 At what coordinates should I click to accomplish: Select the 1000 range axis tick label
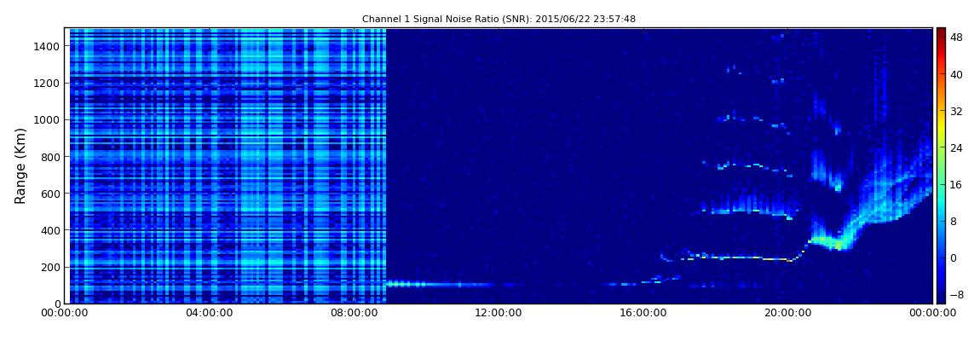point(47,119)
